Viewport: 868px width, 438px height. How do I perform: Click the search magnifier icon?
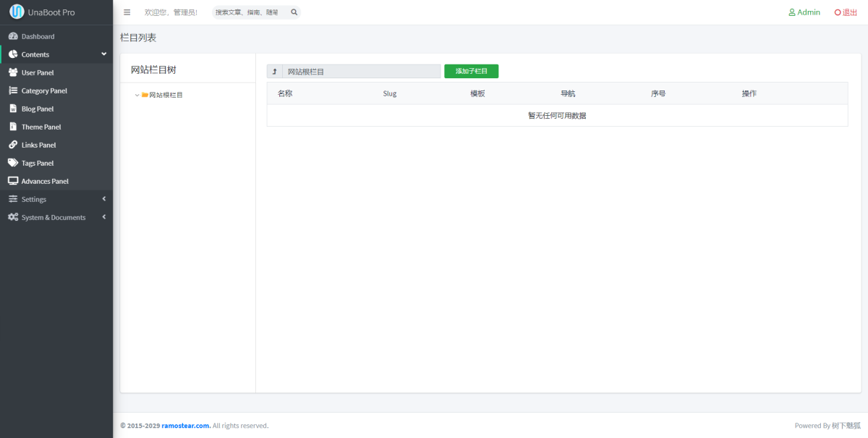click(294, 12)
